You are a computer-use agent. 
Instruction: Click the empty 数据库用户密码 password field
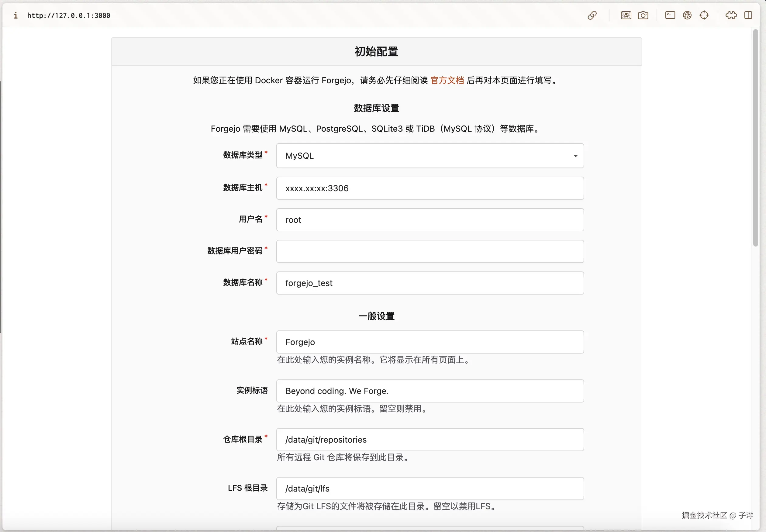coord(430,252)
